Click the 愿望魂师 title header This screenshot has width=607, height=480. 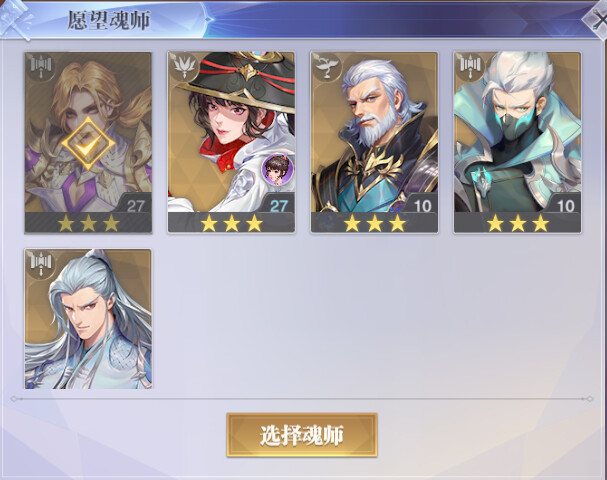(108, 20)
